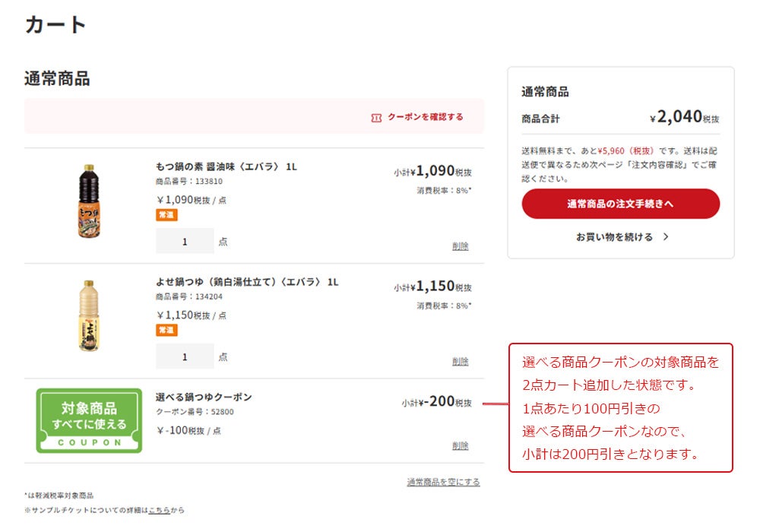
Task: Click chevron arrow beside お買い物を続ける
Action: point(666,237)
